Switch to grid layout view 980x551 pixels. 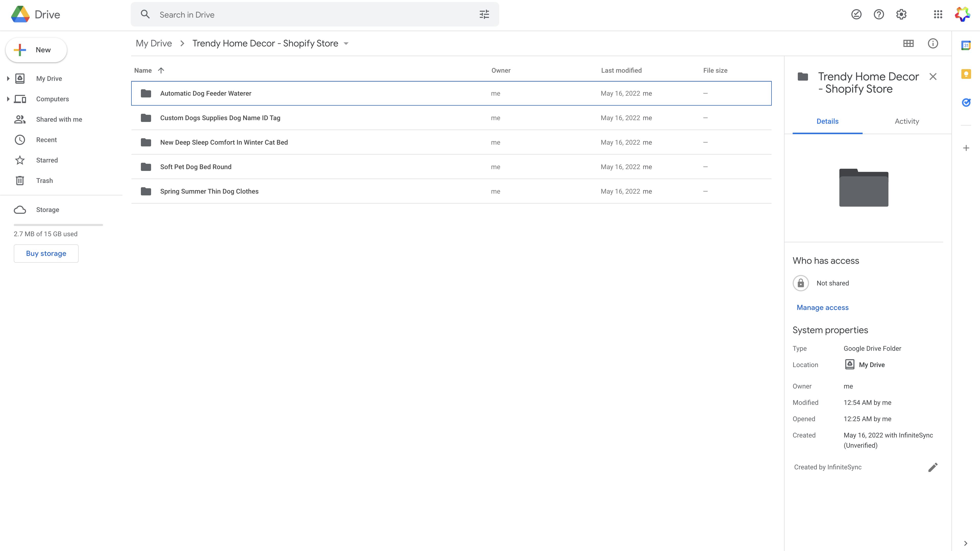click(908, 43)
